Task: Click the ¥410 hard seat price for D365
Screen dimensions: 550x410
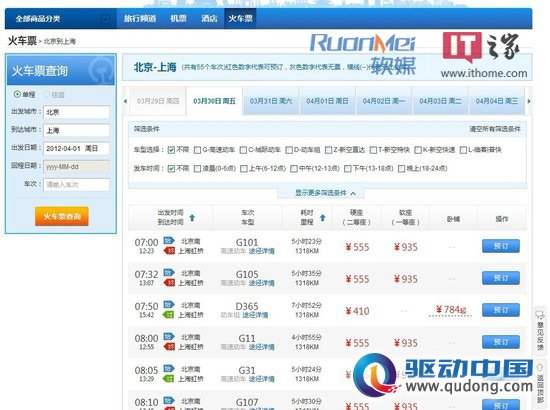Action: click(357, 311)
